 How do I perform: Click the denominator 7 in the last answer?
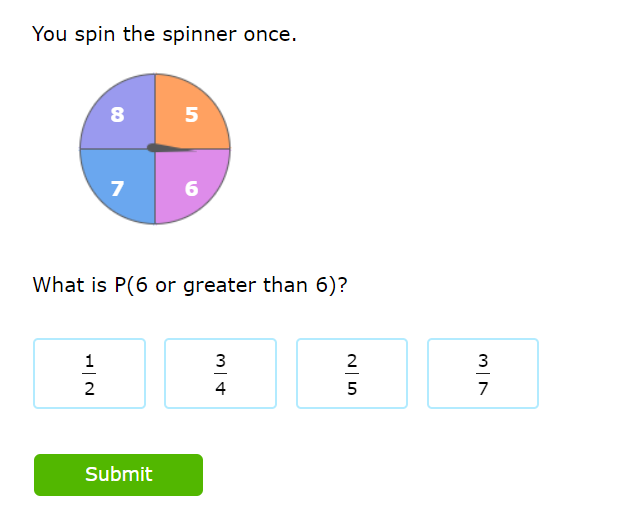(x=483, y=389)
